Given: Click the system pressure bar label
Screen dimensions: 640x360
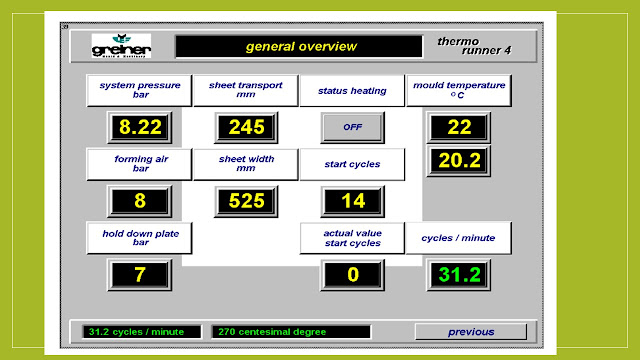Looking at the screenshot, I should tap(139, 90).
